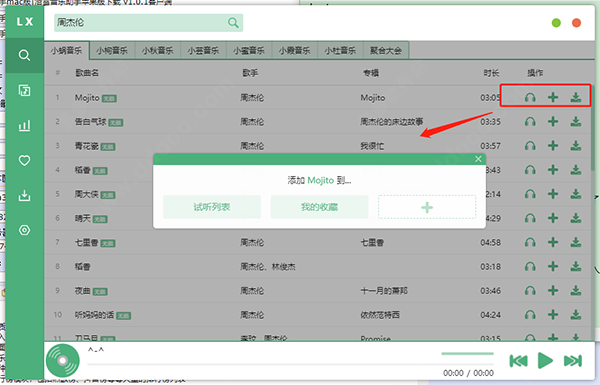Select song title 青花瓷
The height and width of the screenshot is (385, 600).
click(86, 146)
